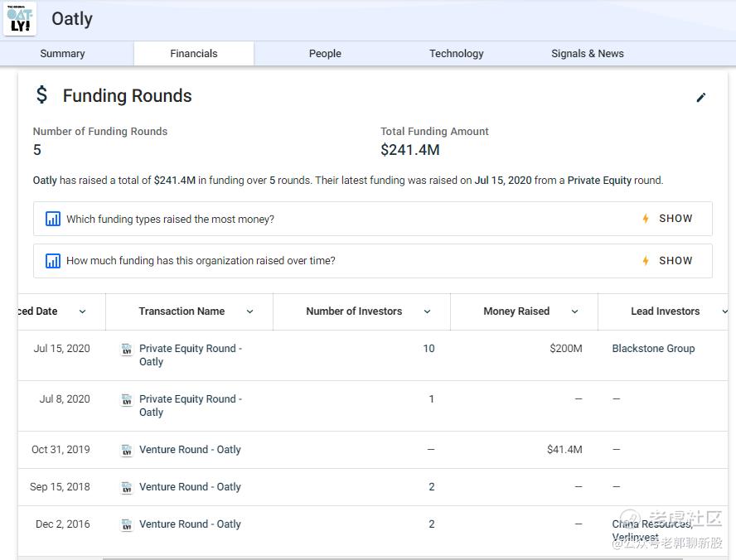This screenshot has height=560, width=736.
Task: Click the Jul 15, 2020 date cell
Action: [61, 349]
